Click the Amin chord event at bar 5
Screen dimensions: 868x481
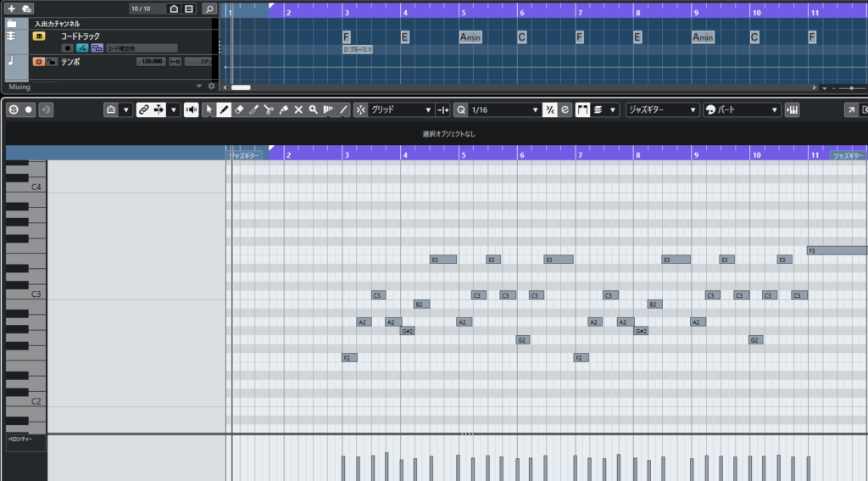point(470,37)
